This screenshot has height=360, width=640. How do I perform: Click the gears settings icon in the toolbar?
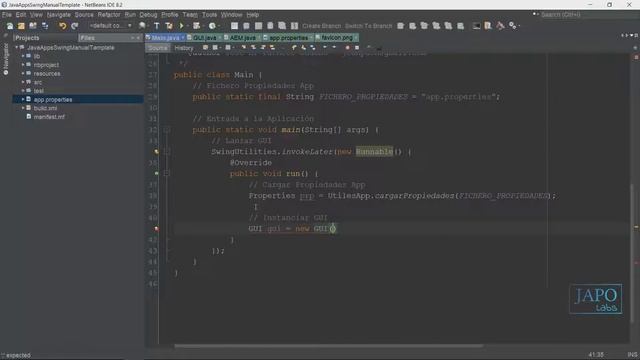513,26
